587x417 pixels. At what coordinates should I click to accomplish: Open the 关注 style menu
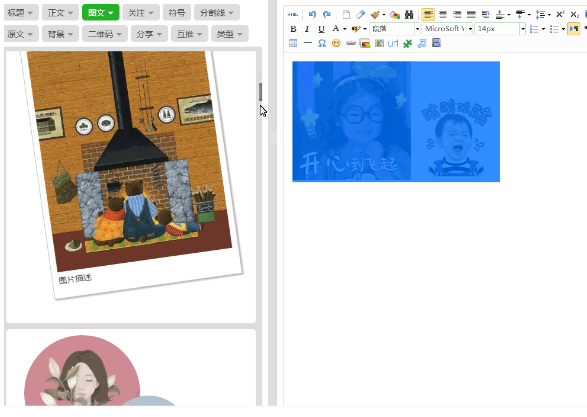pos(141,13)
